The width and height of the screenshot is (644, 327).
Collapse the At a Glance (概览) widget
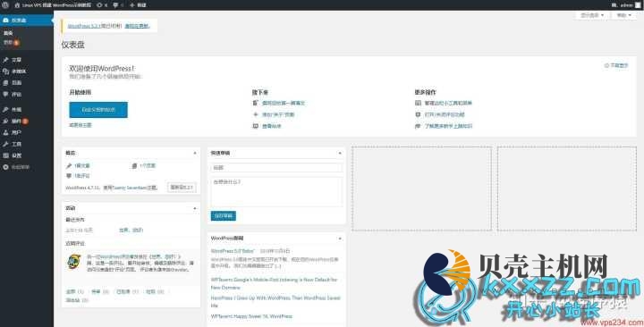pos(195,153)
